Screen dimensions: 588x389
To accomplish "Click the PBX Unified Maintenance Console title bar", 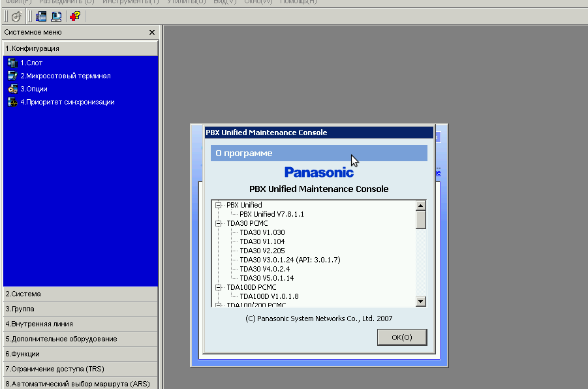I will pos(318,132).
